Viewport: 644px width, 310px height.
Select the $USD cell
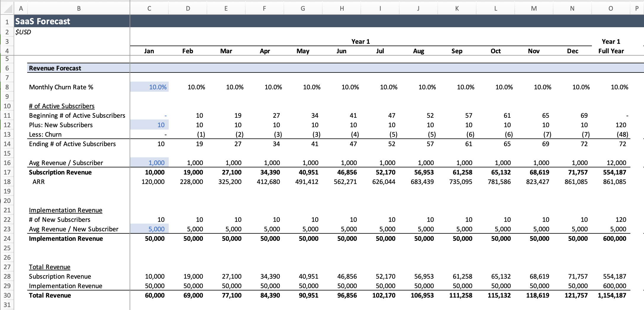[x=24, y=32]
